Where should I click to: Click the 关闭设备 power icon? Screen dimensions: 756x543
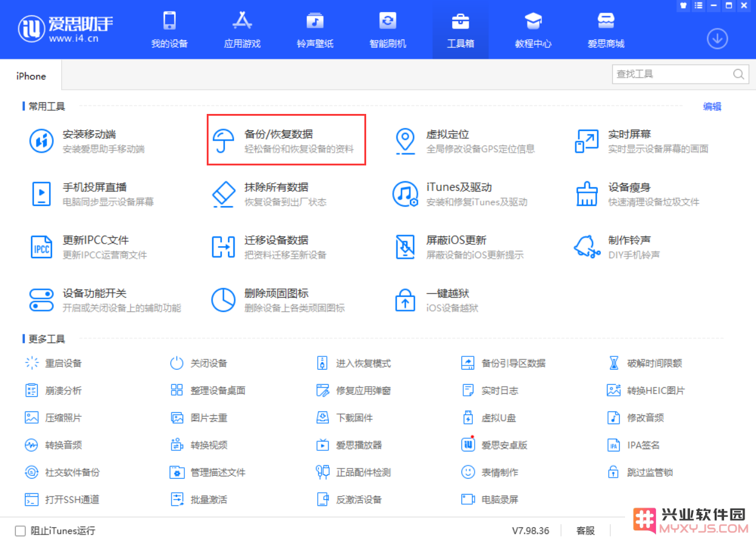176,363
